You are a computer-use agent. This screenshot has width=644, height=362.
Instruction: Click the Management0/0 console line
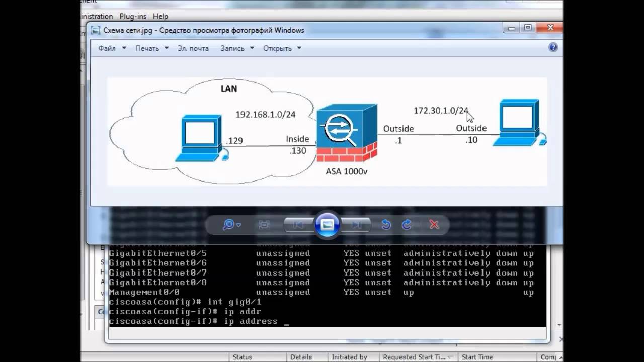321,292
